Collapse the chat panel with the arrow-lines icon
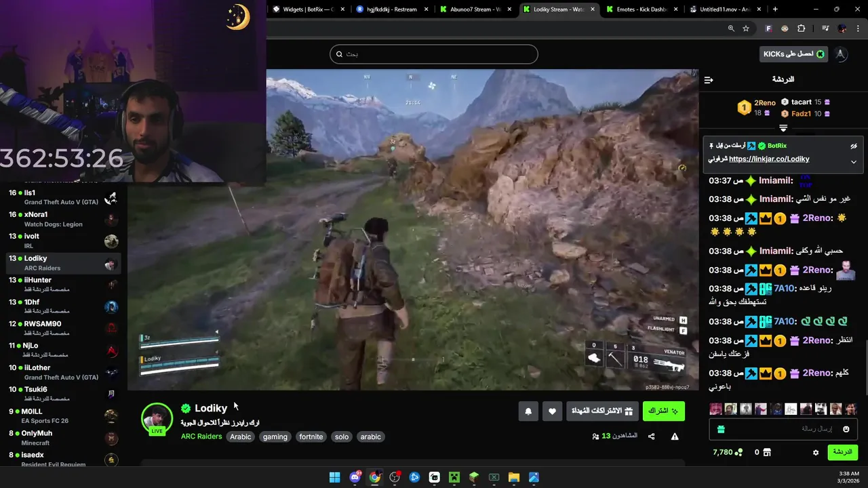Viewport: 868px width, 488px height. click(709, 80)
